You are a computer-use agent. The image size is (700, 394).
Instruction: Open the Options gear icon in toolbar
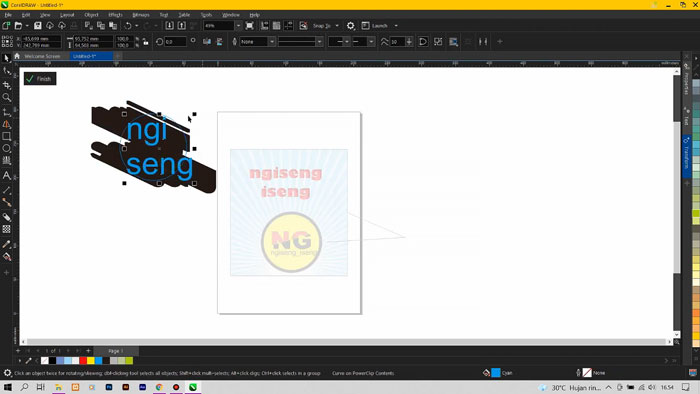[351, 26]
